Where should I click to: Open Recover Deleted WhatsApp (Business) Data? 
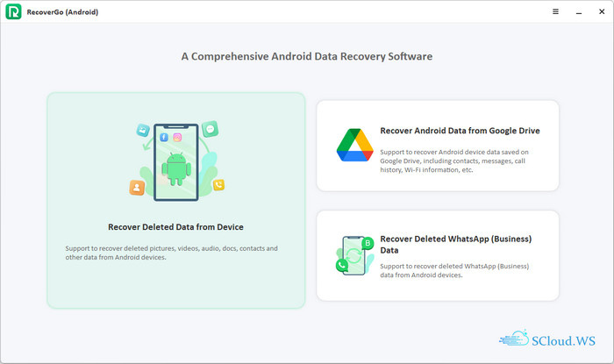[x=456, y=244]
